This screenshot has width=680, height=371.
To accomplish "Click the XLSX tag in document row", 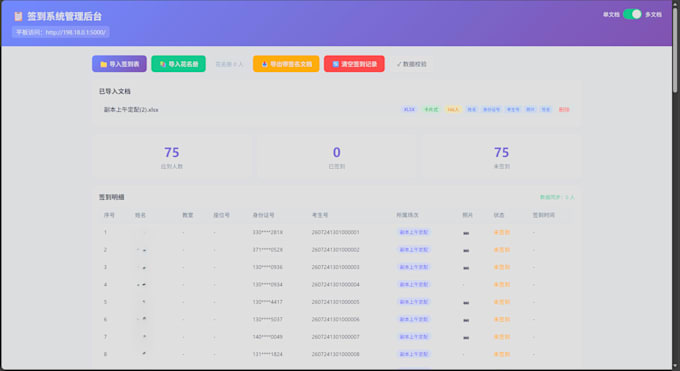I will tap(409, 110).
